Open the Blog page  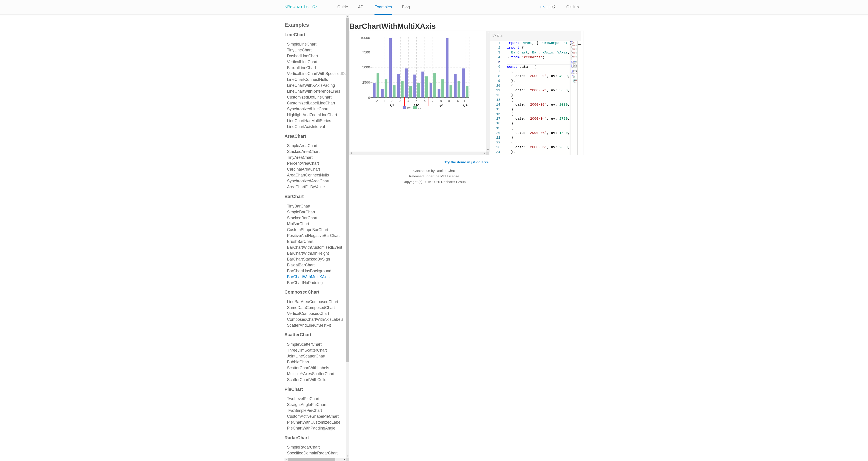405,7
